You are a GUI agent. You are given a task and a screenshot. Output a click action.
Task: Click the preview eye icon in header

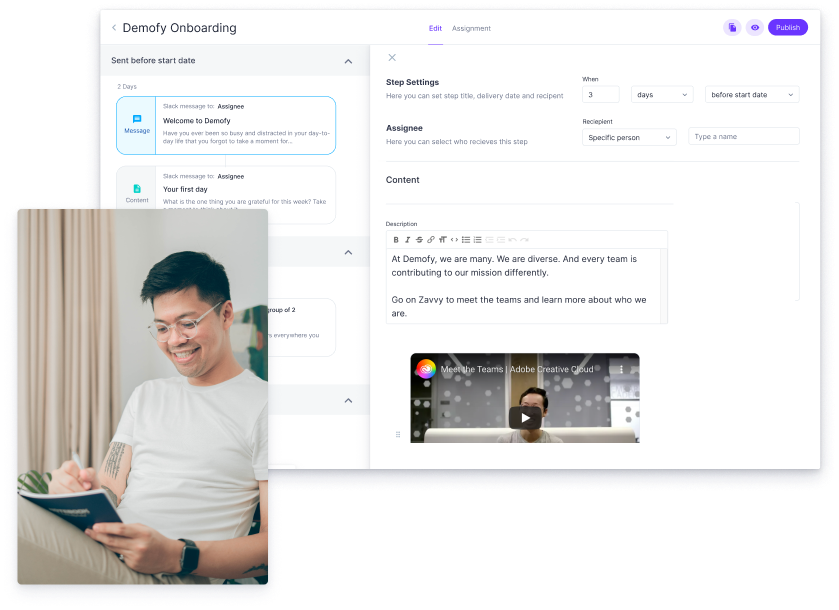754,28
